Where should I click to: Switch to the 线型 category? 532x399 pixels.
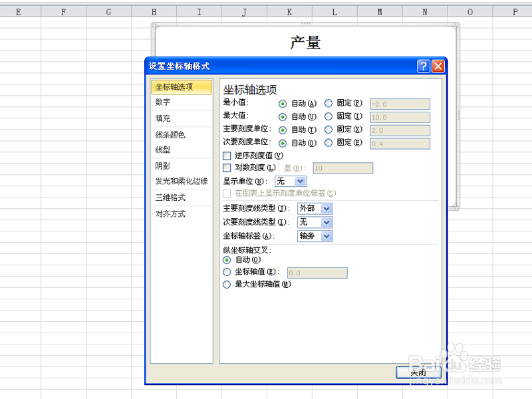click(x=182, y=150)
